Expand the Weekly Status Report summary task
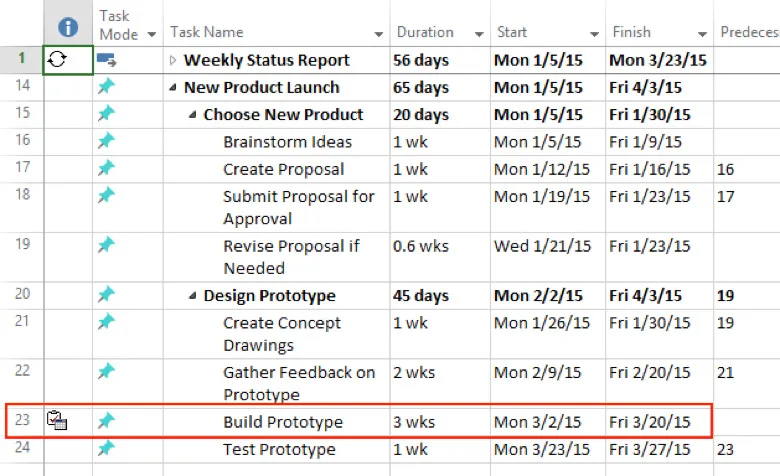The width and height of the screenshot is (780, 476). coord(173,61)
